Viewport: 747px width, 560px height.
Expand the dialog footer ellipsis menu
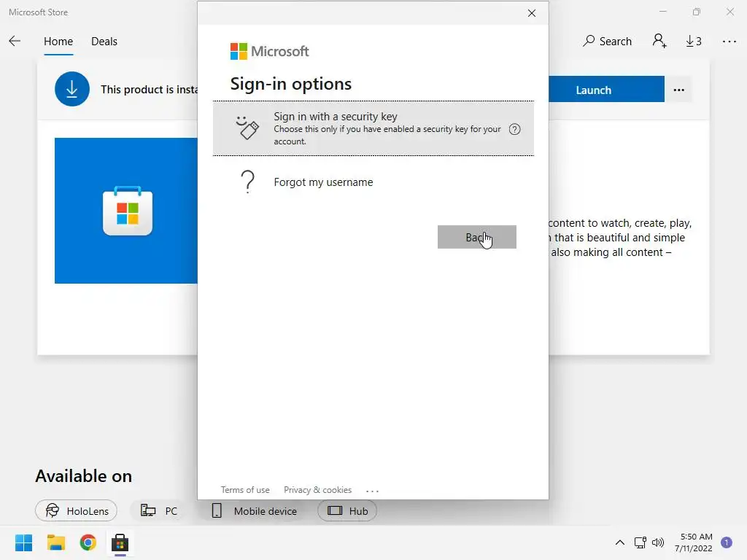click(x=372, y=491)
